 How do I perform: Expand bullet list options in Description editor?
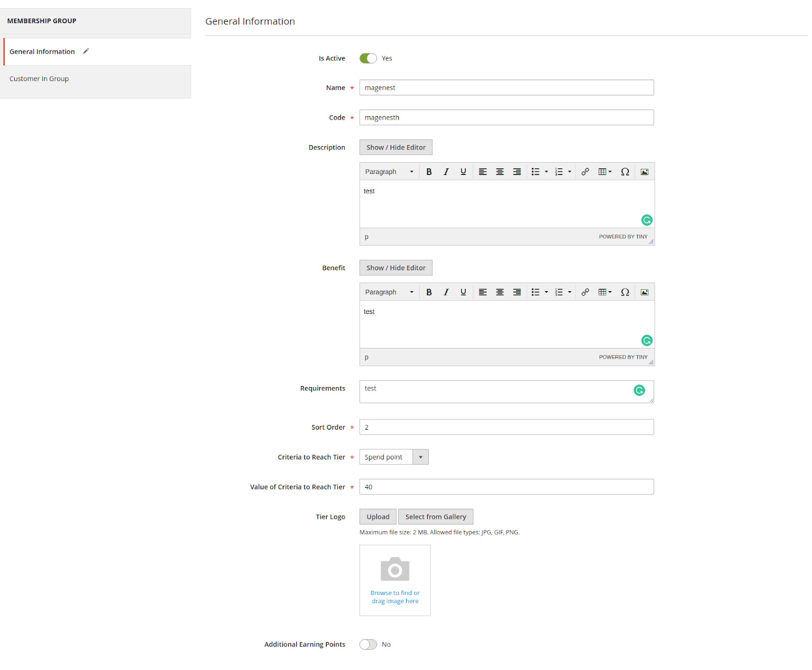point(546,172)
